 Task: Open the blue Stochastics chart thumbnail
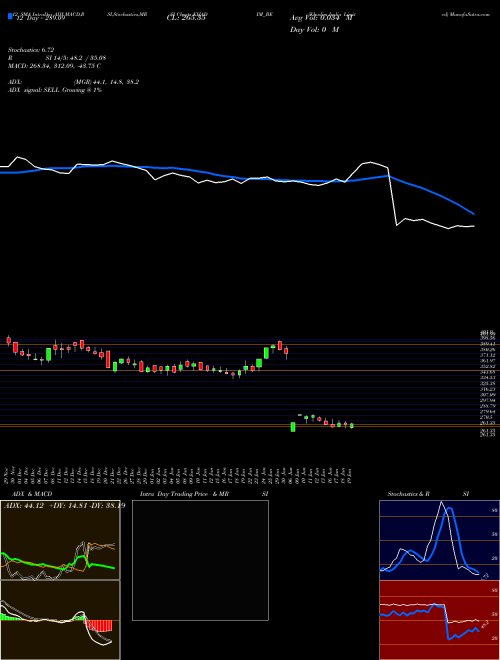click(439, 540)
